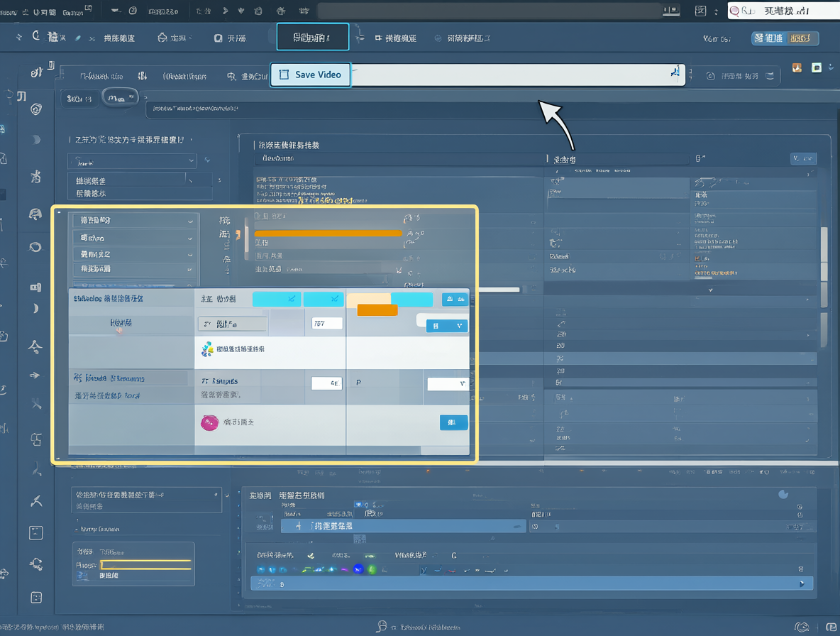Focus the search box in the top-right corner
Viewport: 840px width, 636px height.
(783, 11)
